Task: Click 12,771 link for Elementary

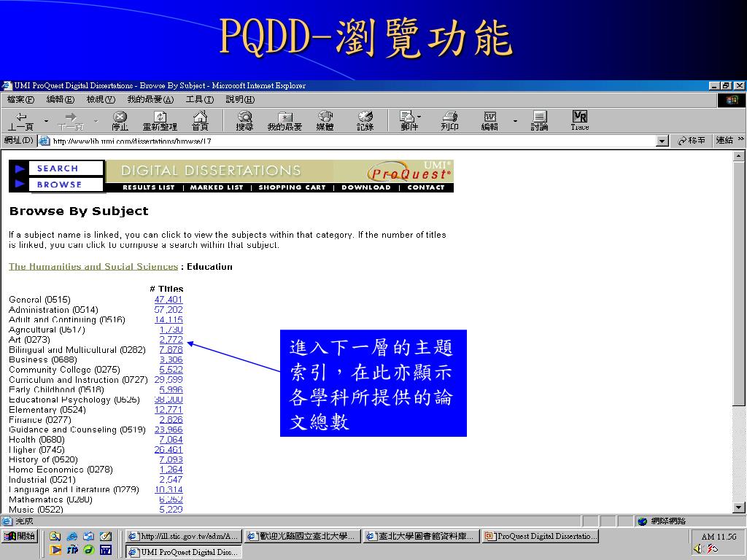Action: pyautogui.click(x=169, y=410)
